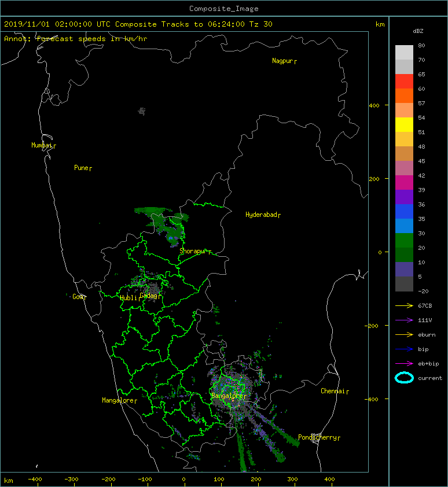Click the Nagpur city label

click(x=282, y=61)
